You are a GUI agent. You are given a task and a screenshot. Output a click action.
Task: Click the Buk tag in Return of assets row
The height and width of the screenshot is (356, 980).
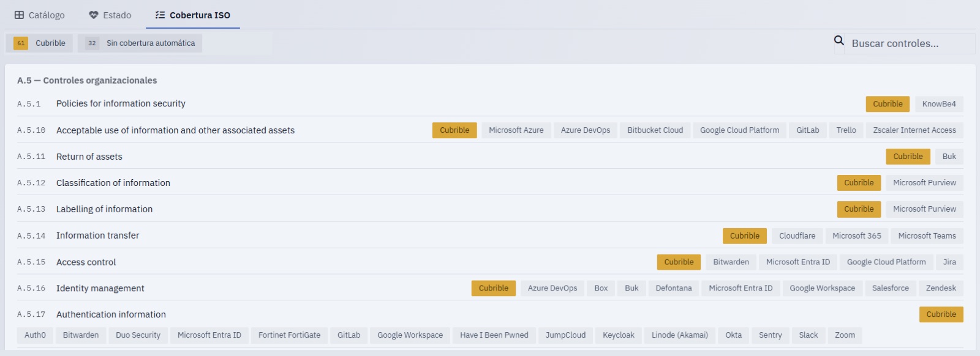click(949, 157)
